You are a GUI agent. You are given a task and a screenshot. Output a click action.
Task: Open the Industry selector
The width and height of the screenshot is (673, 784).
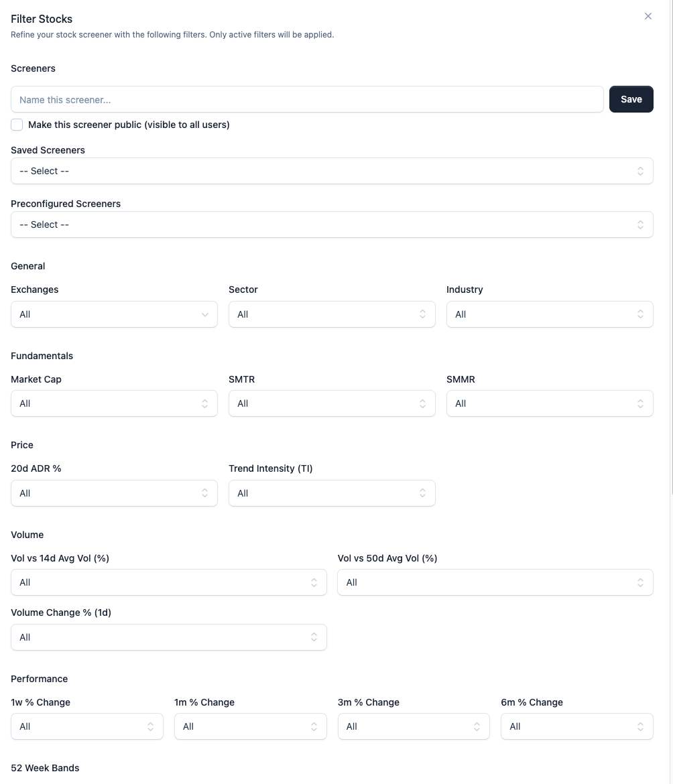550,314
